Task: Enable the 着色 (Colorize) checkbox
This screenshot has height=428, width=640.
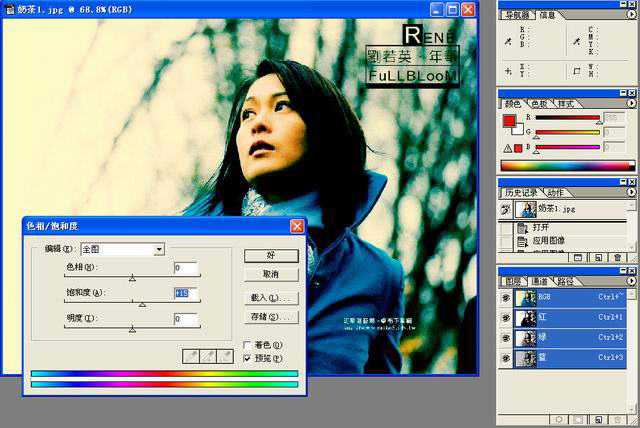Action: [x=247, y=345]
